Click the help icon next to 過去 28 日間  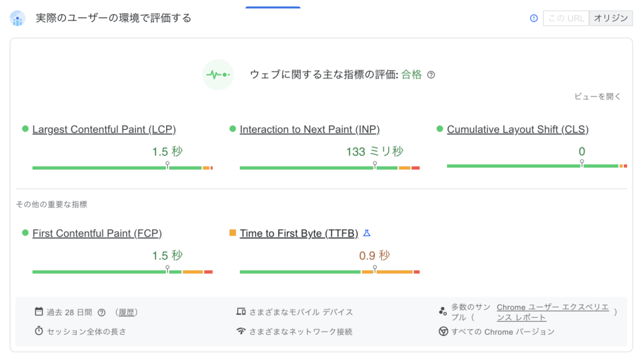pyautogui.click(x=101, y=312)
